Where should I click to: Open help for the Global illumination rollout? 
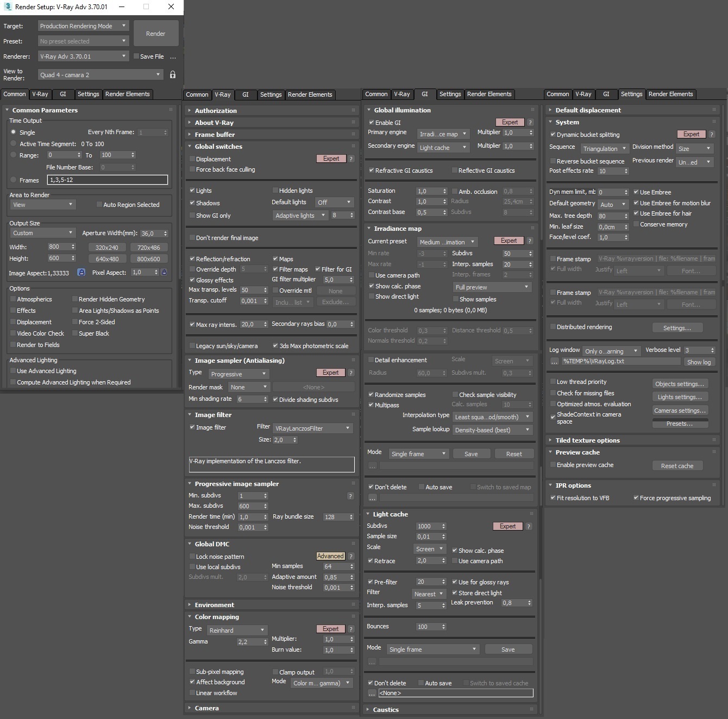[530, 122]
